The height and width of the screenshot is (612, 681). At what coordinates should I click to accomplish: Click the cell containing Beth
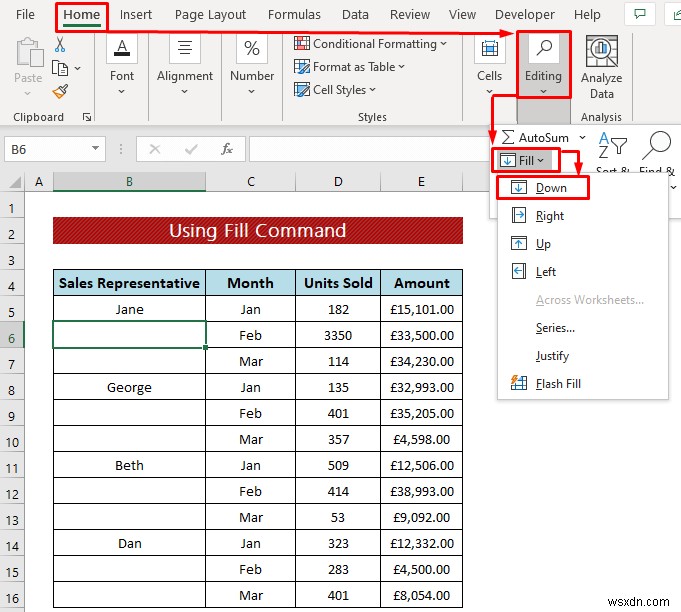tap(129, 465)
